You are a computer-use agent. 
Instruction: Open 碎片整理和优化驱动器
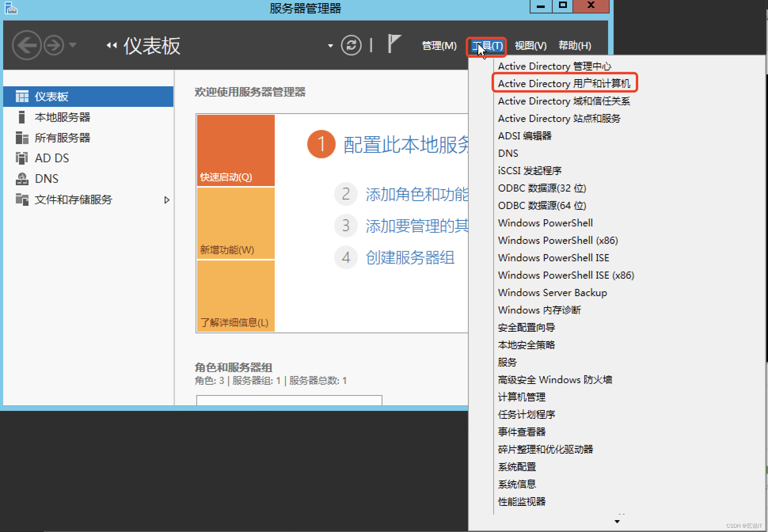click(x=546, y=449)
